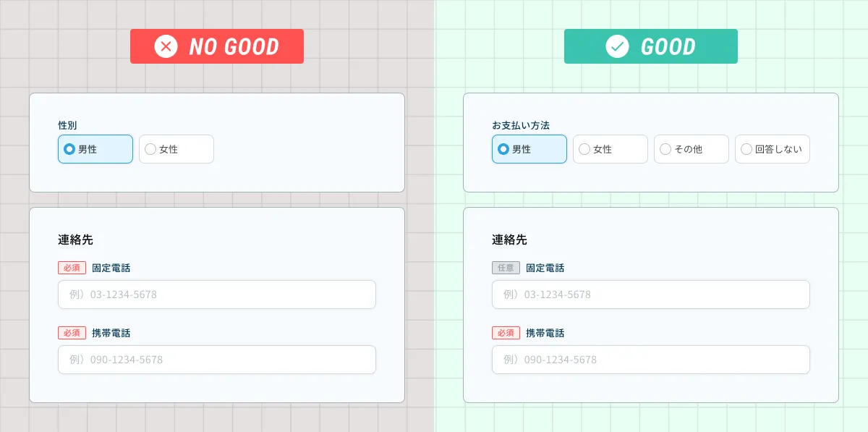Viewport: 868px width, 432px height.
Task: Select 女性 radio under 性別
Action: coord(150,149)
